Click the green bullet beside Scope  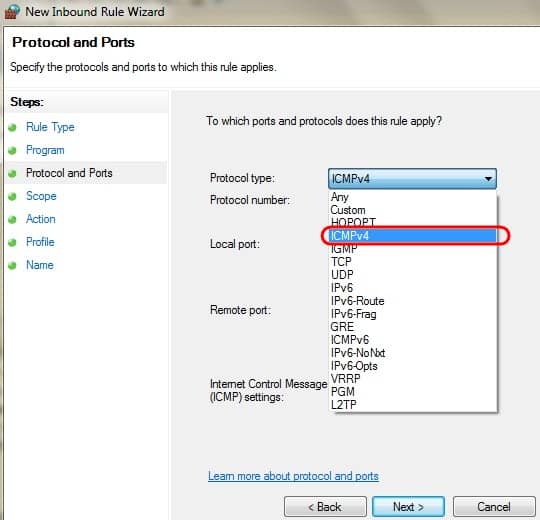tap(12, 196)
